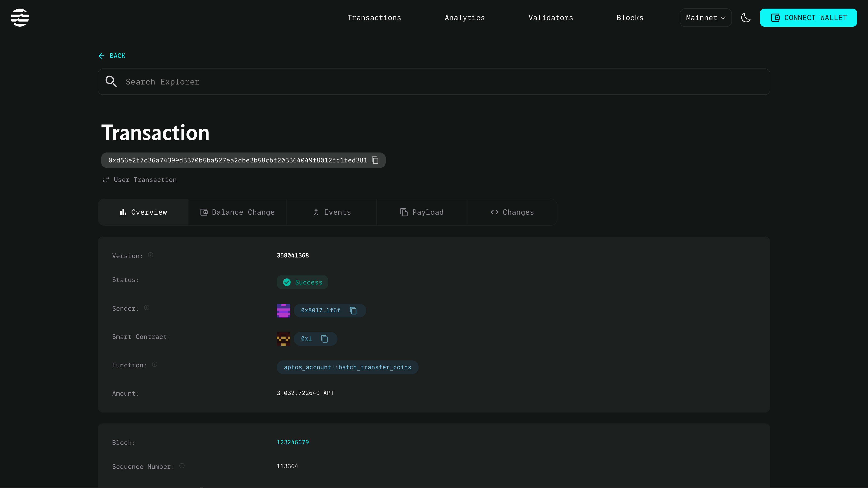Open the Validators menu item
This screenshot has width=868, height=488.
551,18
